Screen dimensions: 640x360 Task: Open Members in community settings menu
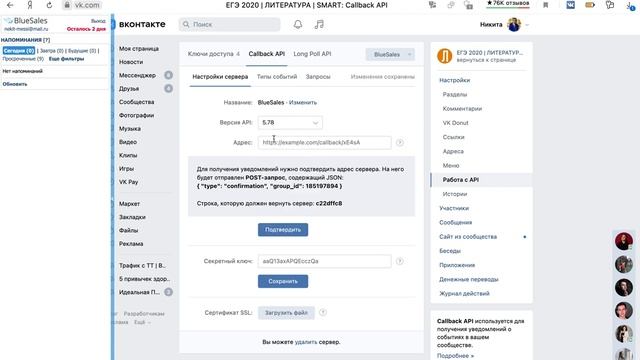[x=454, y=208]
